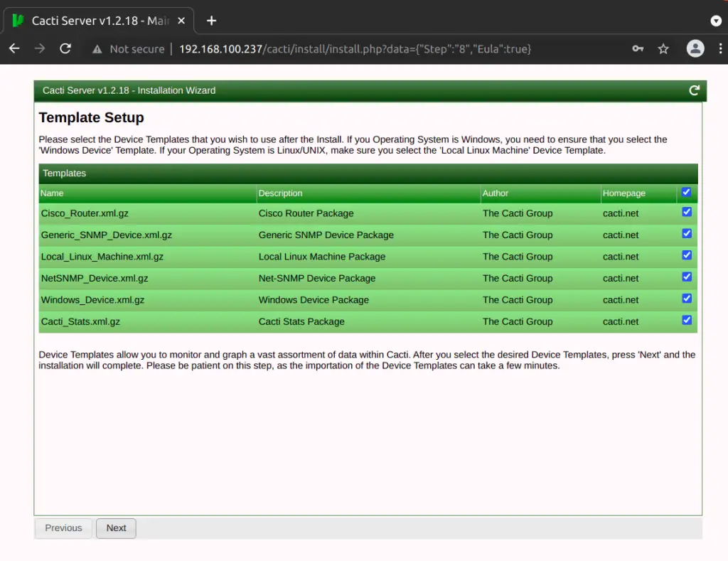728x561 pixels.
Task: Open cacti.net link for Cisco Router Package
Action: 620,213
